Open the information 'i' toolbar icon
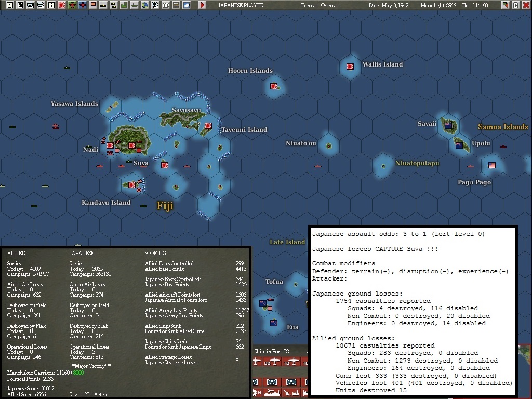The height and width of the screenshot is (399, 532). [51, 5]
